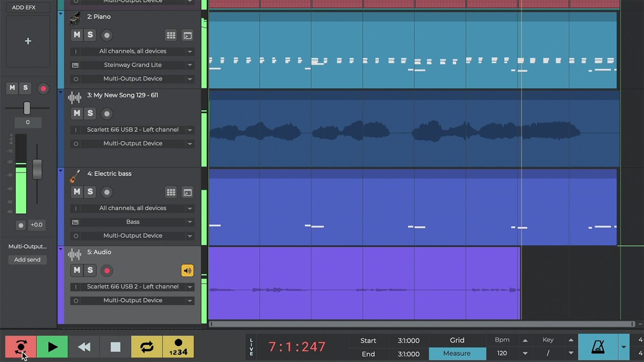Screen dimensions: 644x362
Task: Click the keyboard icon beside Bass instrument
Action: click(75, 222)
